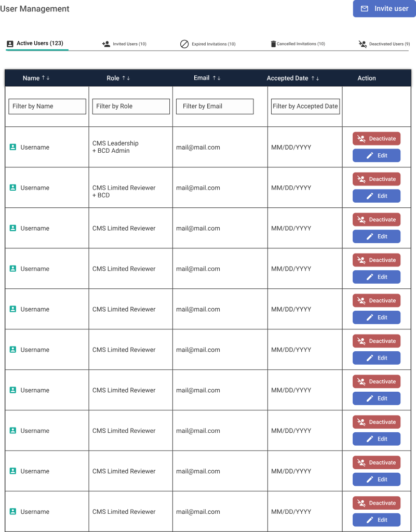Toggle sort order on the Name column

pos(45,78)
